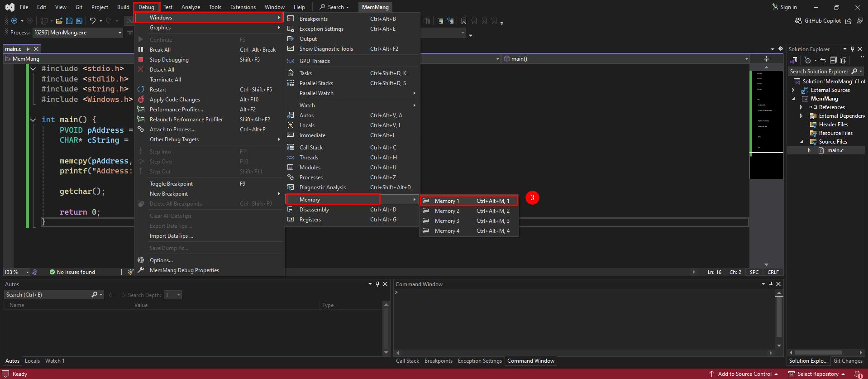Open Search Depth dropdown

click(x=179, y=295)
